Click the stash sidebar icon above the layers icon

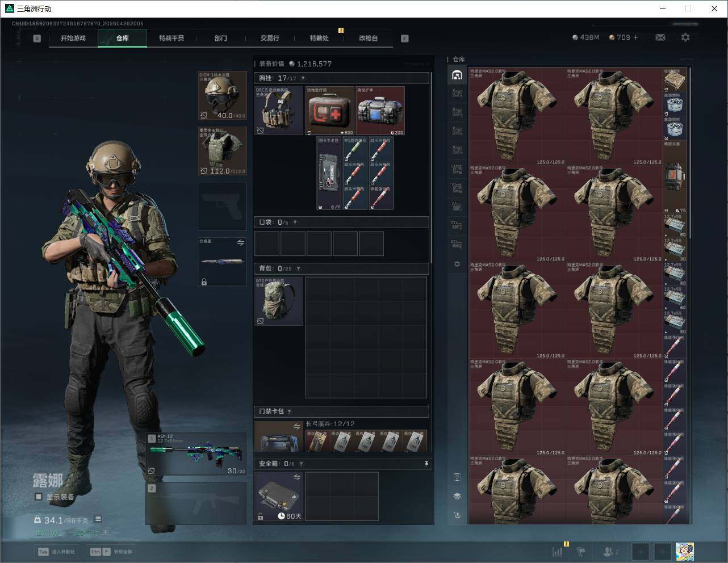[x=457, y=477]
